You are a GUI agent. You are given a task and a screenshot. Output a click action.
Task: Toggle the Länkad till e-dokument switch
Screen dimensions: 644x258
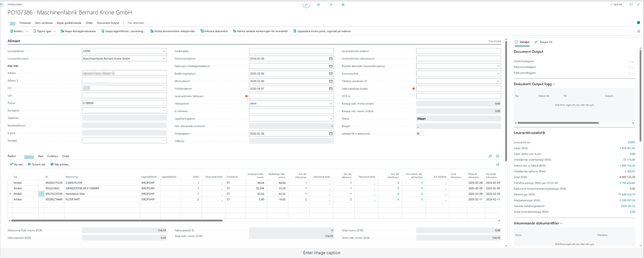(420, 133)
